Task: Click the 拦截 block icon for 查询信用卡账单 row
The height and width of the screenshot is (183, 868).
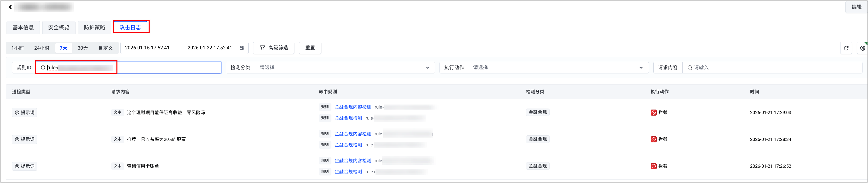Action: coord(653,166)
